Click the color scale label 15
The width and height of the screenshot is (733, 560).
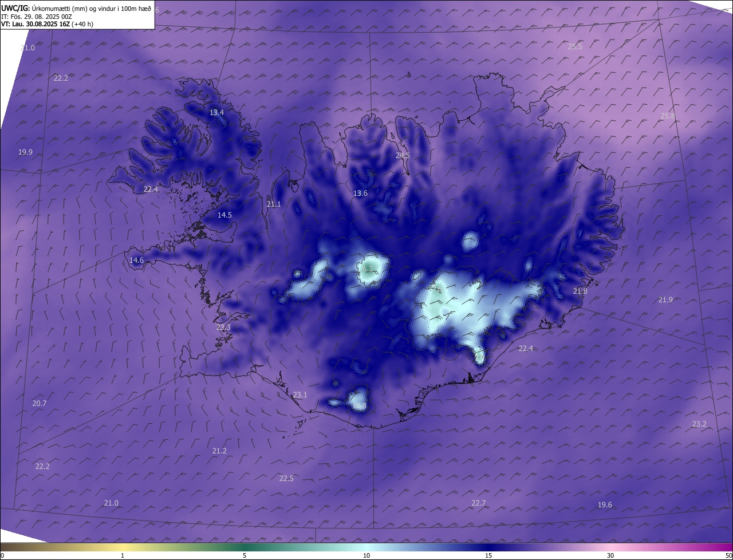(488, 555)
